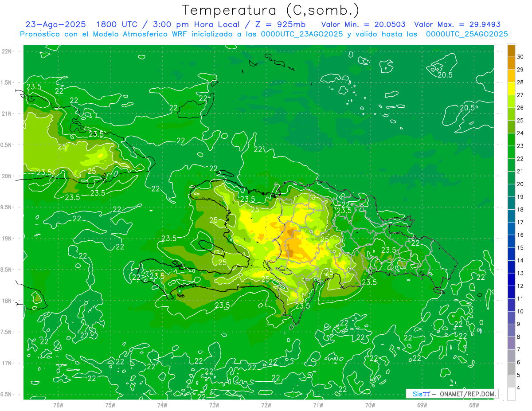This screenshot has width=532, height=411.
Task: Click the "21N" latitude axis label
Action: pos(7,114)
